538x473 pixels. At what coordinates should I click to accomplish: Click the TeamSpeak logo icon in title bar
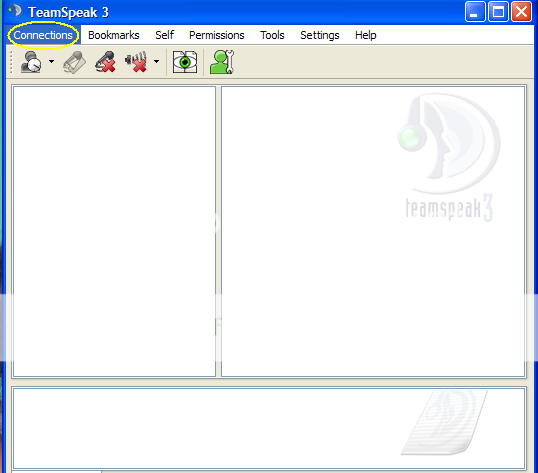16,11
